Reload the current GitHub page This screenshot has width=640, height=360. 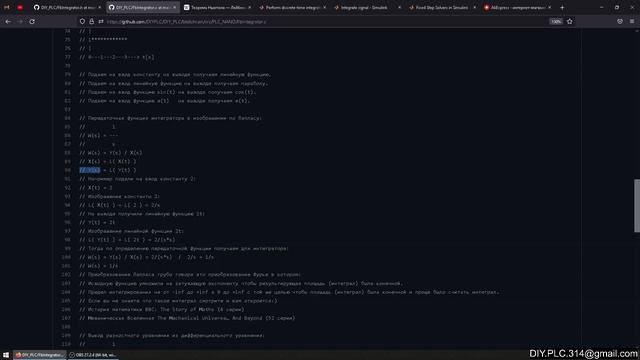tap(32, 22)
